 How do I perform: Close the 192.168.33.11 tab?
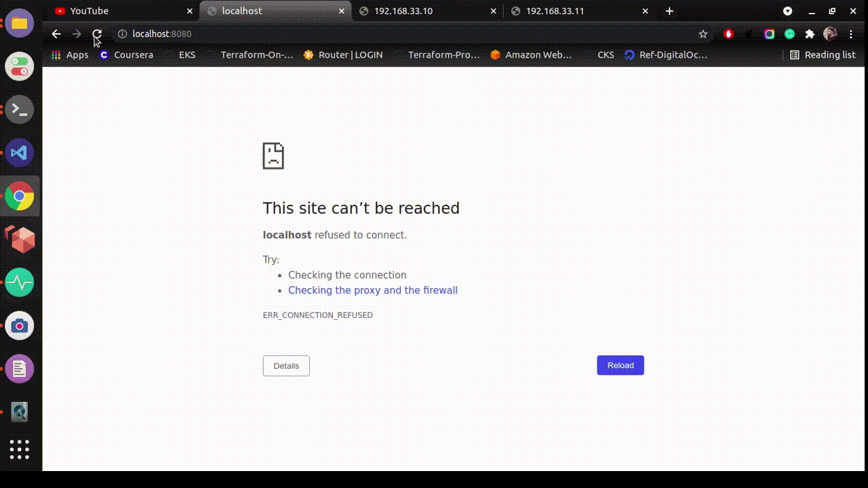coord(646,11)
